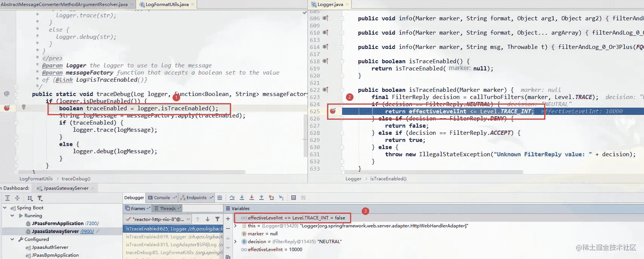This screenshot has width=644, height=259.
Task: Click the filter icon in Run Dashboard toolbar
Action: (40, 198)
